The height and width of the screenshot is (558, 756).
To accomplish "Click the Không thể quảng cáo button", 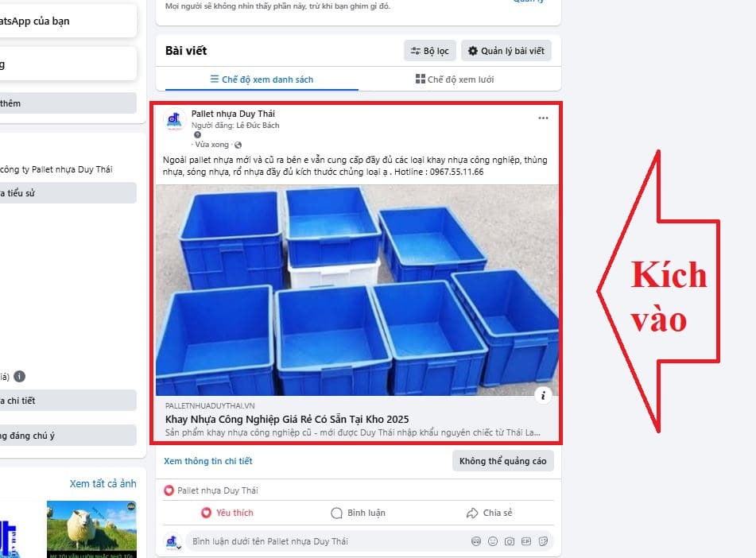I will coord(503,461).
